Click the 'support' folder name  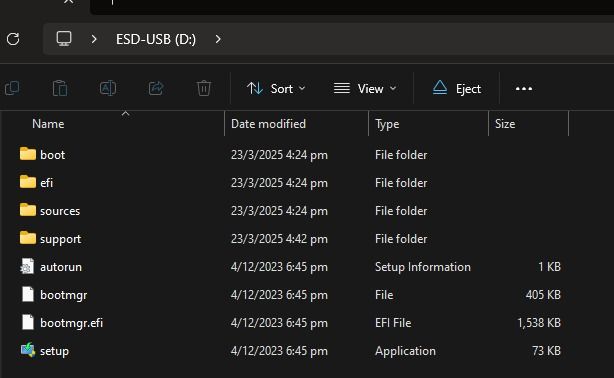pyautogui.click(x=61, y=239)
